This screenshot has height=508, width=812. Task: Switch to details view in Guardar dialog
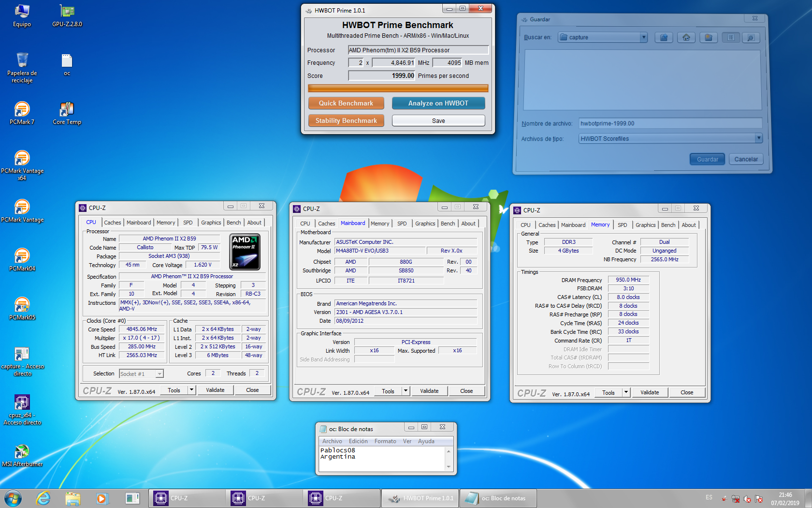coord(751,38)
